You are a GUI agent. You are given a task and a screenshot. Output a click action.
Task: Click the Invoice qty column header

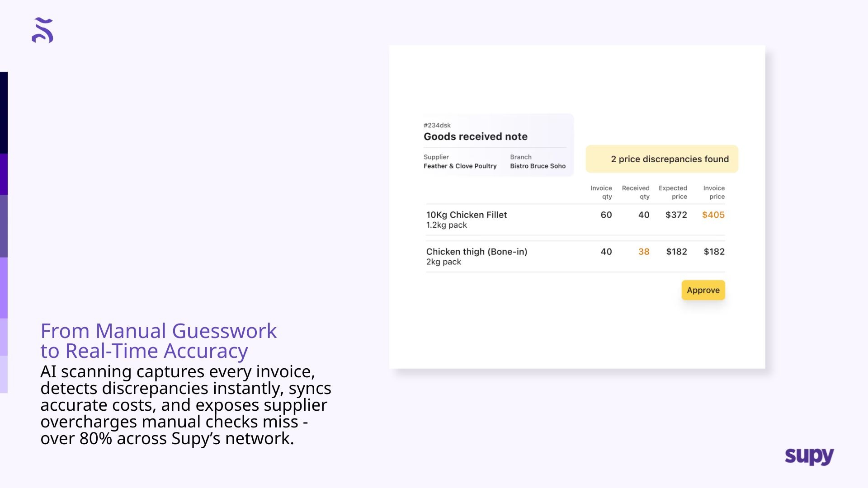coord(601,192)
